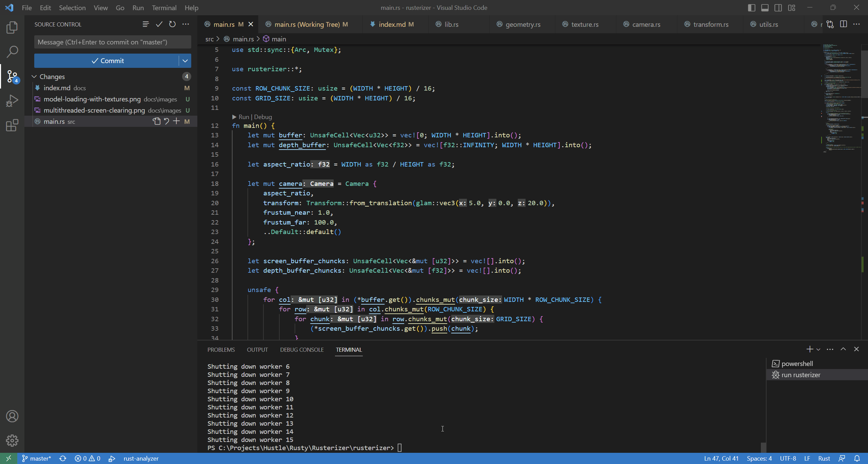Open Manage gear icon

click(12, 441)
